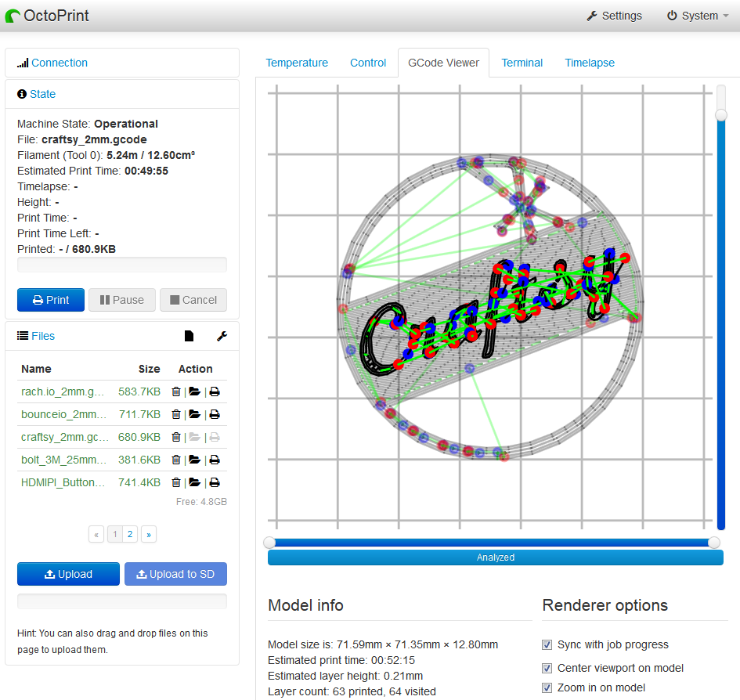This screenshot has width=740, height=700.
Task: Click the Upload to SD button
Action: point(175,574)
